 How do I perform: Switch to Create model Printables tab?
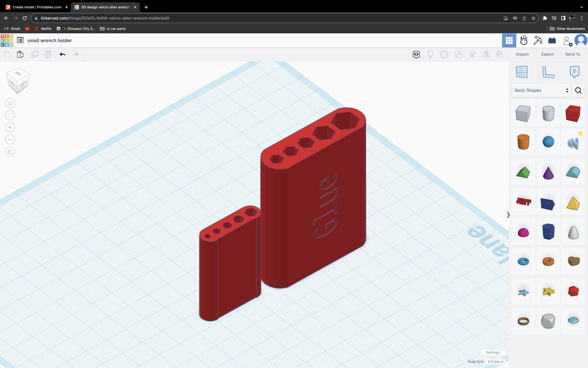pos(37,7)
